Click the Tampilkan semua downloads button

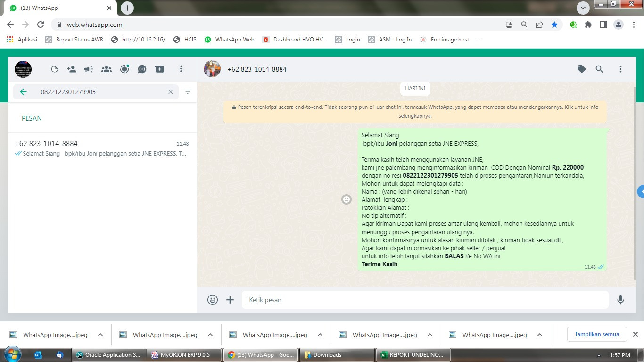(x=596, y=334)
